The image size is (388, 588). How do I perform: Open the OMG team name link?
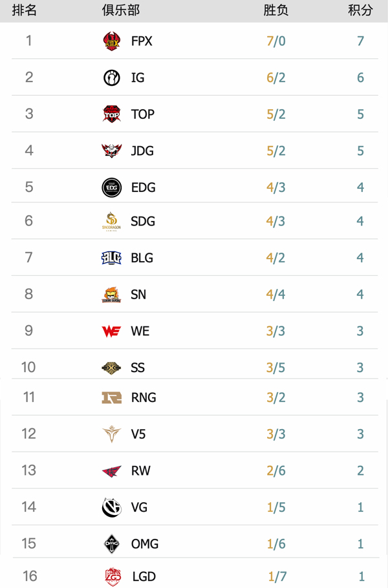(145, 544)
